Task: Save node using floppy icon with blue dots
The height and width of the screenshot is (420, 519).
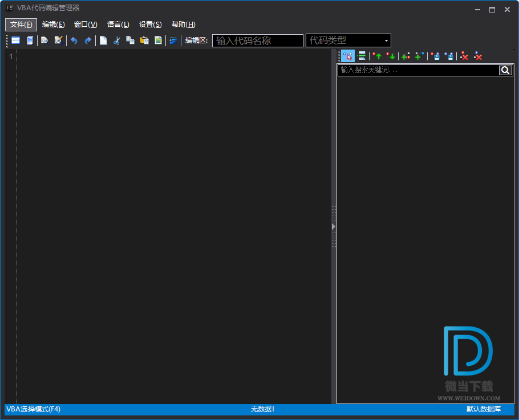Action: [x=449, y=56]
